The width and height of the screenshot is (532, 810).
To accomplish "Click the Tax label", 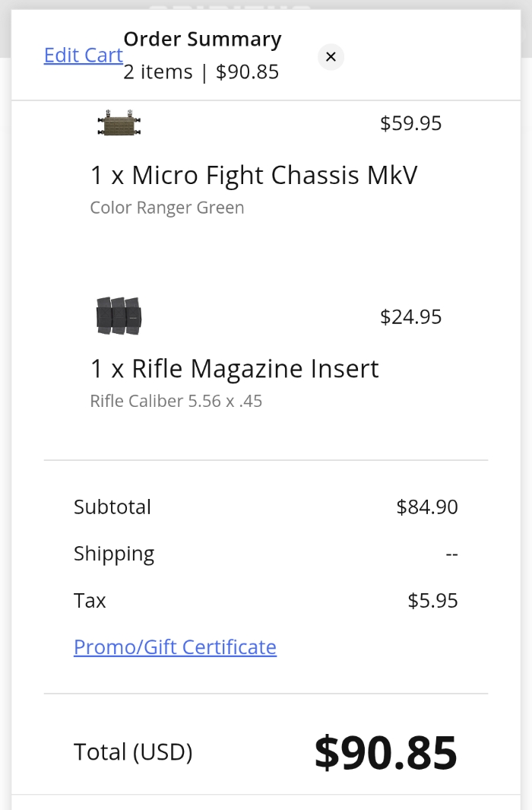I will [x=90, y=601].
